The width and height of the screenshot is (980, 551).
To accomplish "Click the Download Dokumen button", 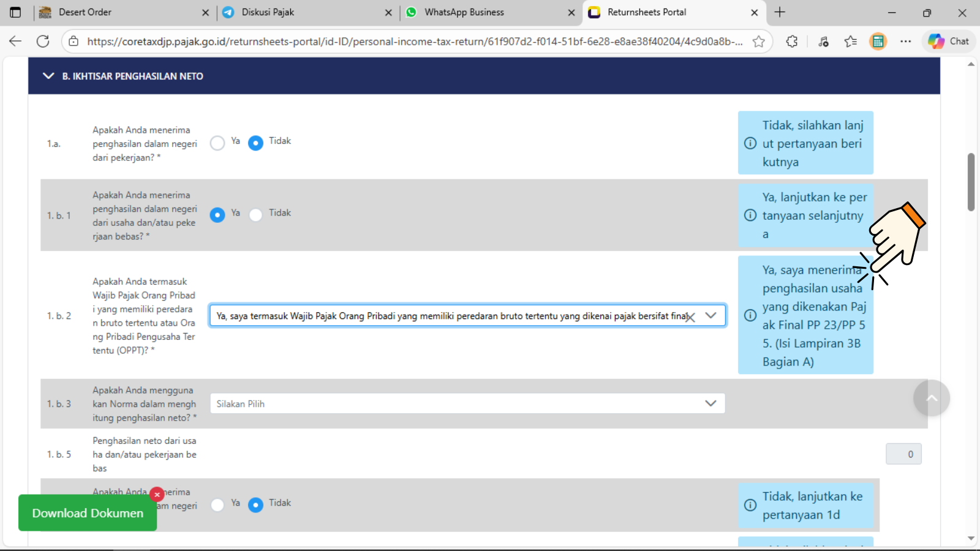I will [88, 513].
